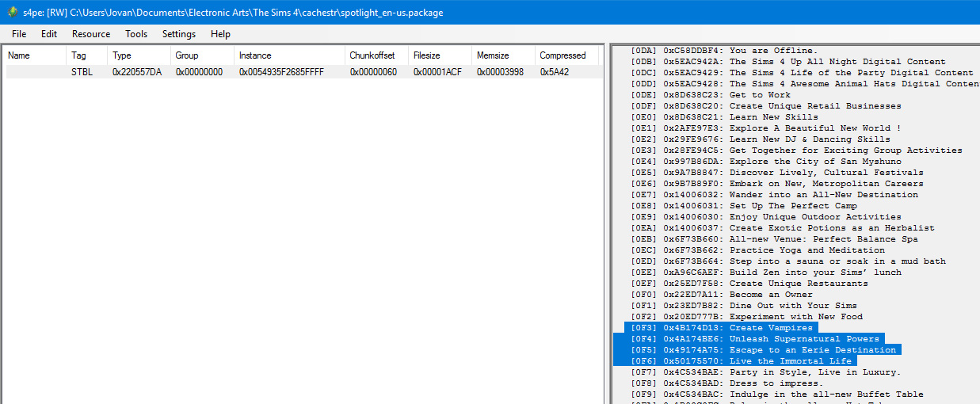The height and width of the screenshot is (404, 980).
Task: Sort by the Type column header
Action: pyautogui.click(x=139, y=55)
